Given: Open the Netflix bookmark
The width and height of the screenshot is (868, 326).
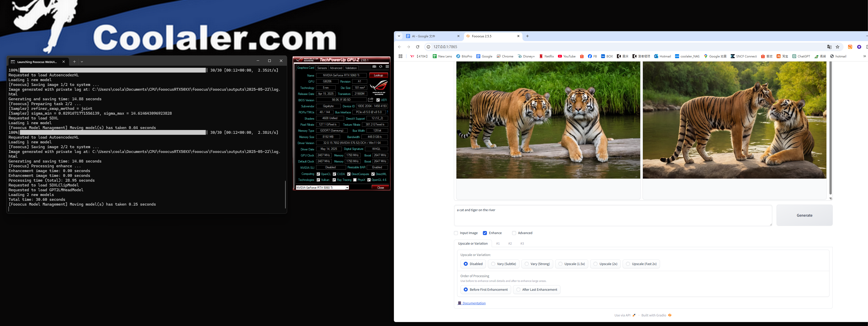Looking at the screenshot, I should 547,56.
